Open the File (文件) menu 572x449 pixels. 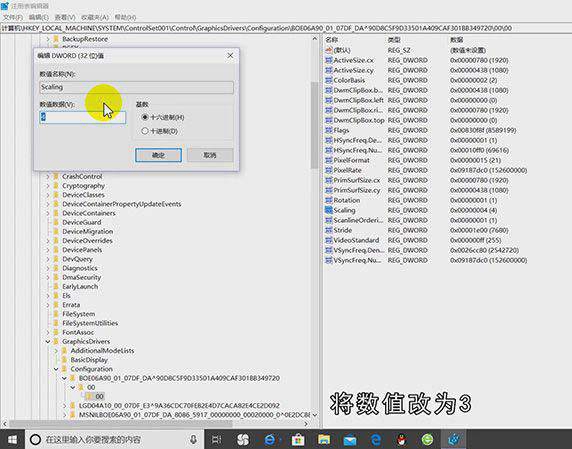(x=13, y=17)
